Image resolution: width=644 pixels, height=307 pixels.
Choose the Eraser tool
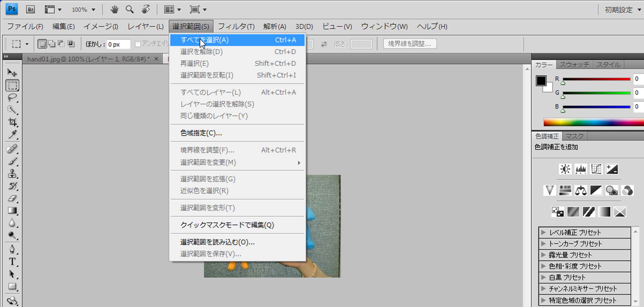point(12,198)
